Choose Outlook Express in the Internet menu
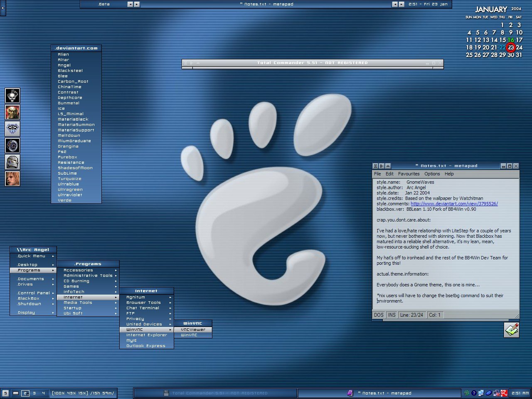Image resolution: width=532 pixels, height=399 pixels. click(147, 346)
